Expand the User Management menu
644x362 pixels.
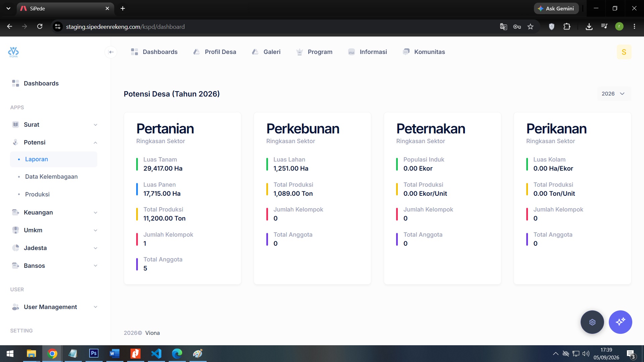click(x=54, y=307)
